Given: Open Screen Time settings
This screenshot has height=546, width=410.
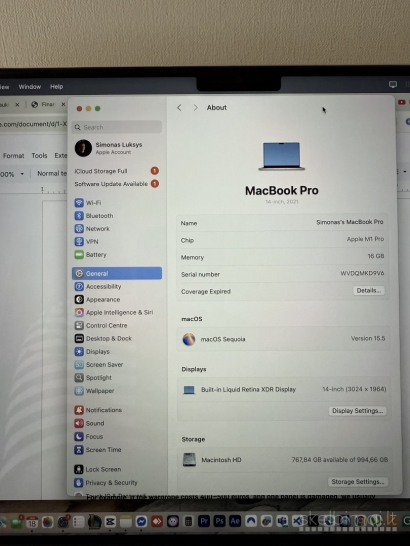Looking at the screenshot, I should pos(98,450).
